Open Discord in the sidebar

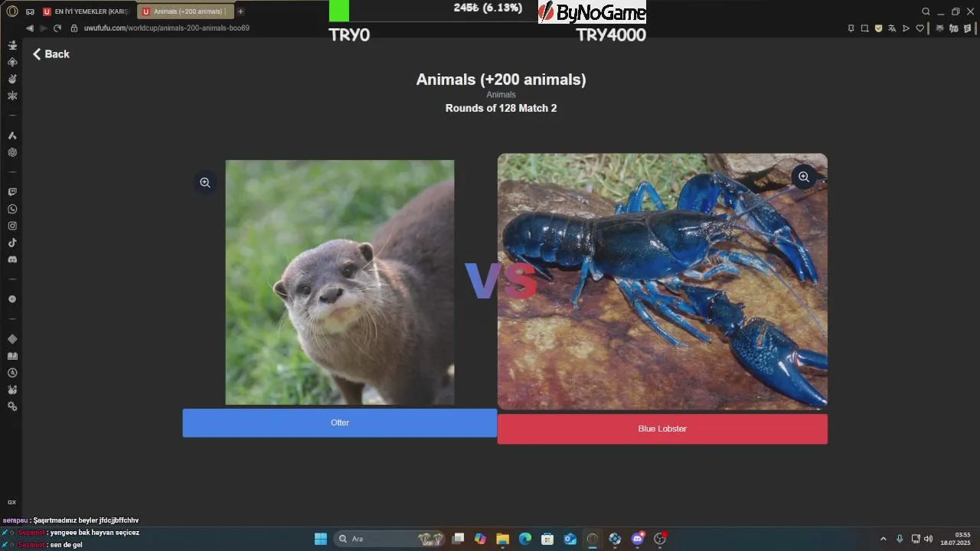(x=12, y=259)
